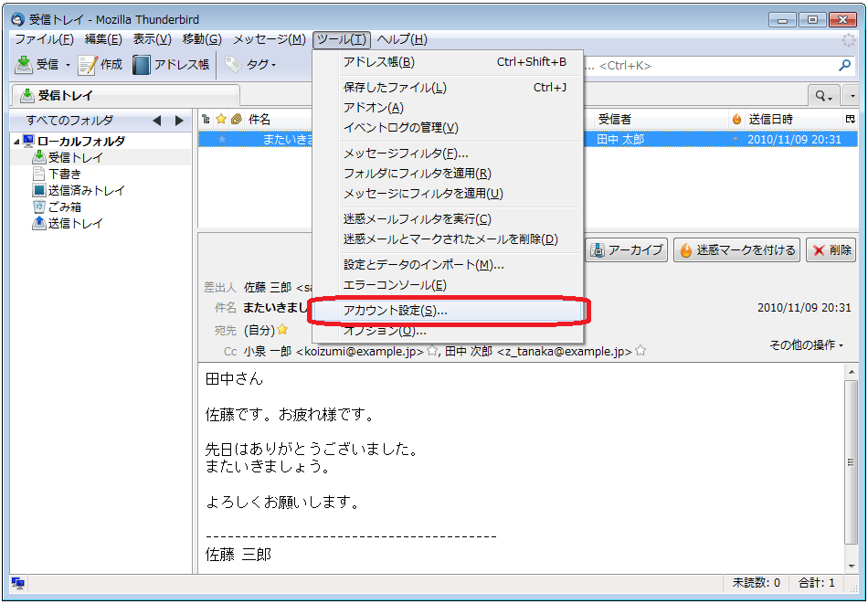Click the 削除 button
This screenshot has height=604, width=868.
[x=831, y=250]
